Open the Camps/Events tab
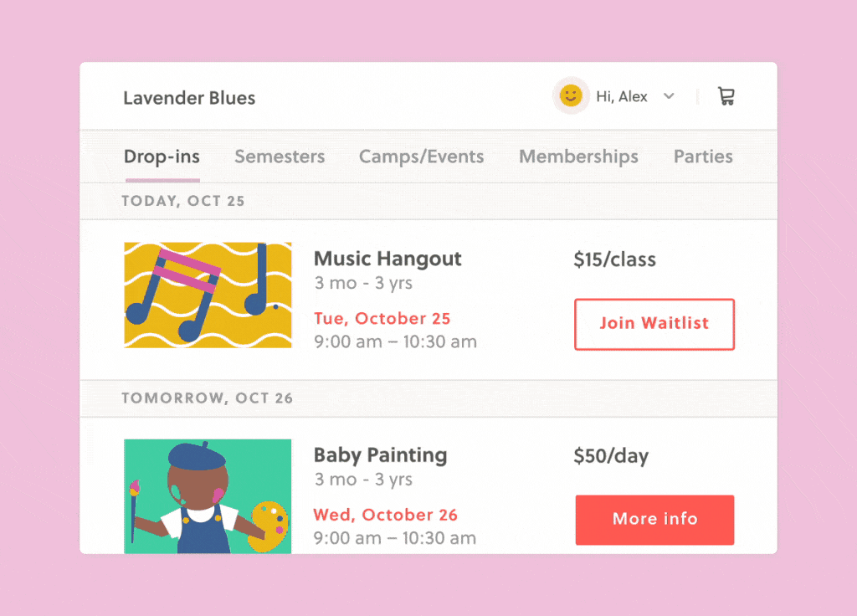This screenshot has height=616, width=857. (421, 157)
